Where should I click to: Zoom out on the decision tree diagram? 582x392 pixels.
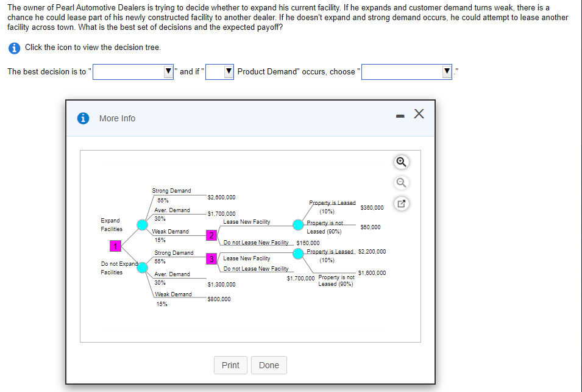[401, 182]
